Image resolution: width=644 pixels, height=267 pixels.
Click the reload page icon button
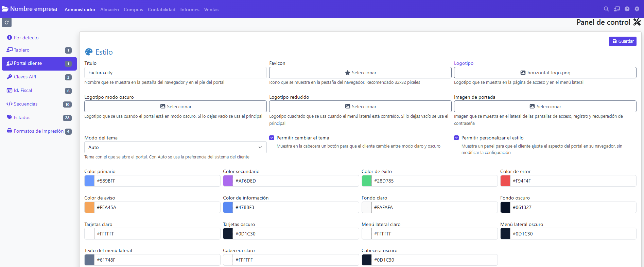[7, 22]
